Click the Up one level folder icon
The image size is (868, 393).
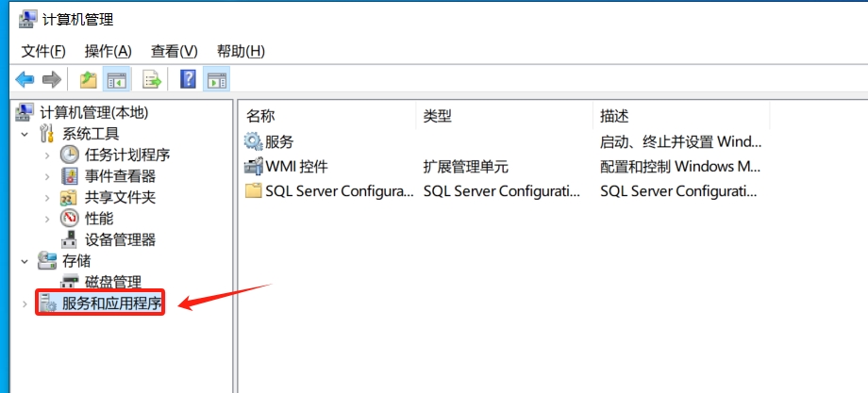89,79
